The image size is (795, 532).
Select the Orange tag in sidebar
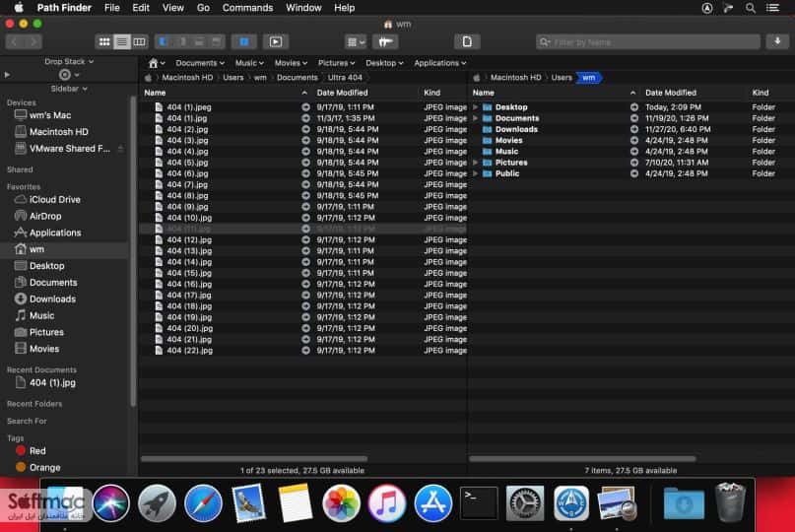click(44, 468)
